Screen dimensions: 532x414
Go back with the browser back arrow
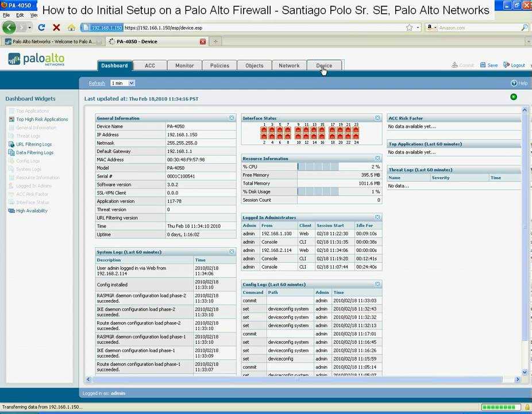coord(9,28)
